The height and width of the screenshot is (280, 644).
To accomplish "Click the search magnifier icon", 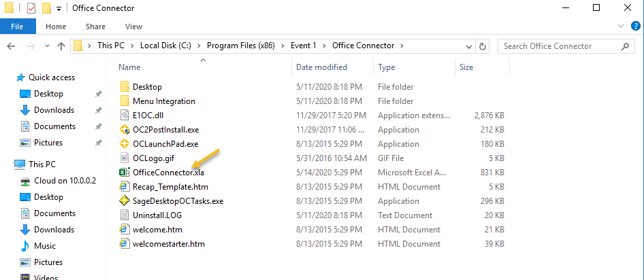I will click(x=625, y=46).
